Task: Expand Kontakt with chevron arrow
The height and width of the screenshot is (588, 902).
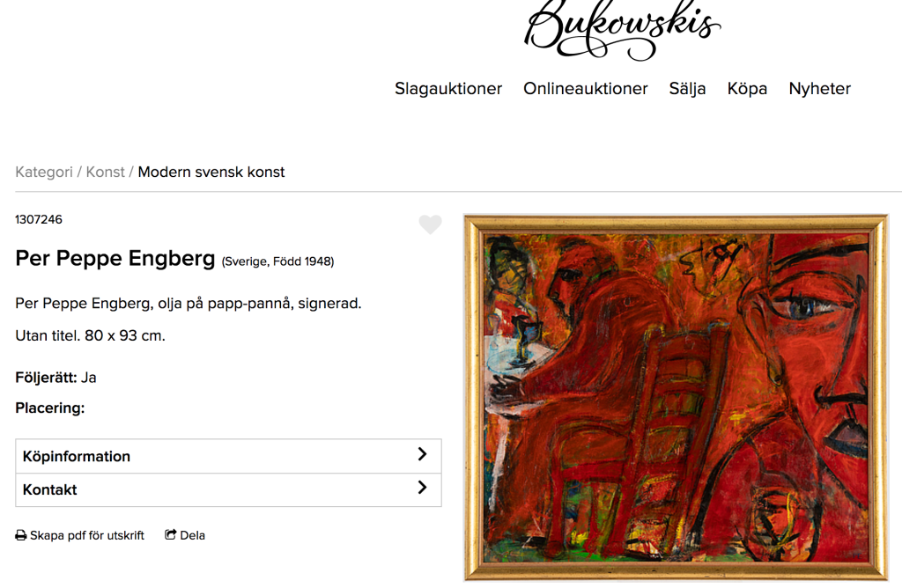Action: click(422, 488)
